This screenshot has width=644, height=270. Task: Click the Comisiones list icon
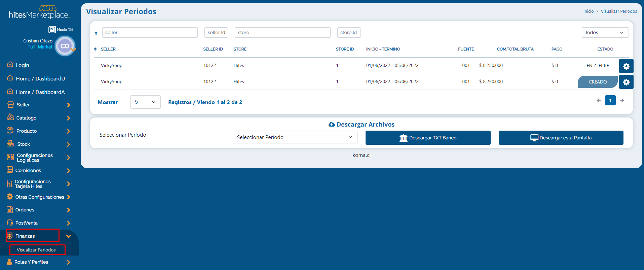click(x=10, y=170)
